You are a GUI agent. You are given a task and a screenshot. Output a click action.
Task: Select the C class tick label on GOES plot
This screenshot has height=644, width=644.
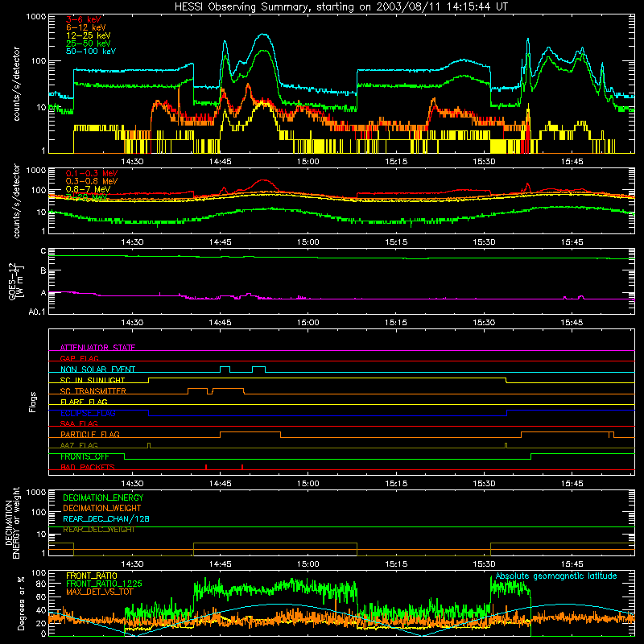[x=43, y=251]
